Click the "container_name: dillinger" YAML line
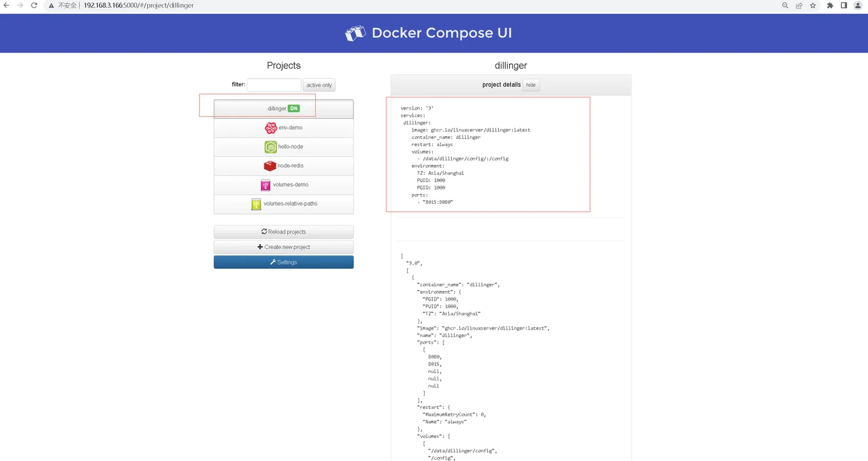 [446, 138]
